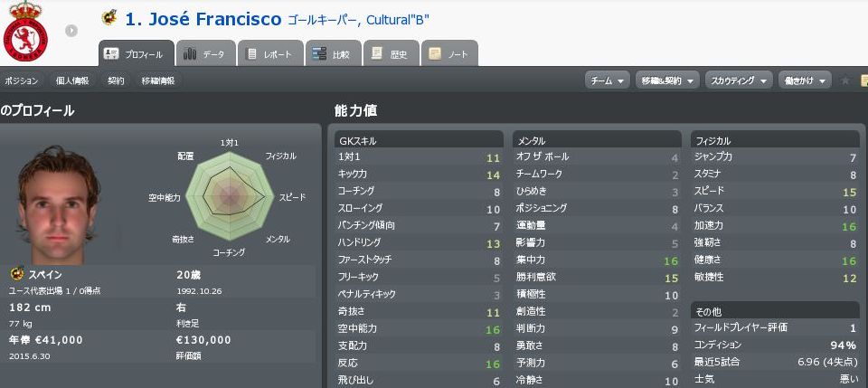Expand the 移籍&契約 dropdown
Screen dimensions: 868x388
[667, 80]
